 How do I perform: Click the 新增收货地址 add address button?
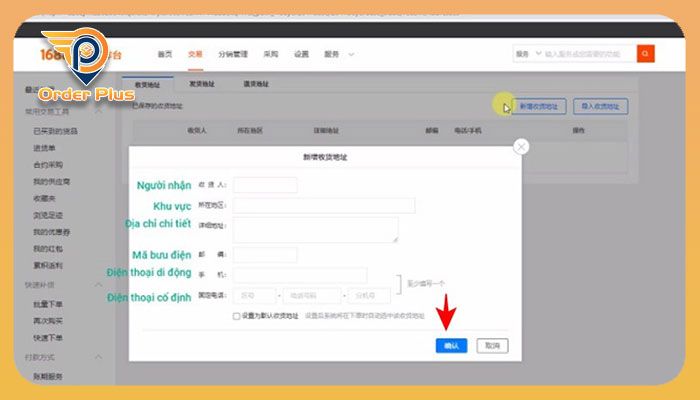pos(538,106)
